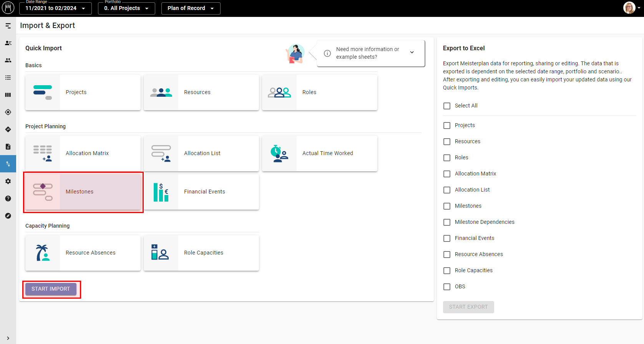
Task: Click the Projects card bar icon
Action: tap(43, 93)
